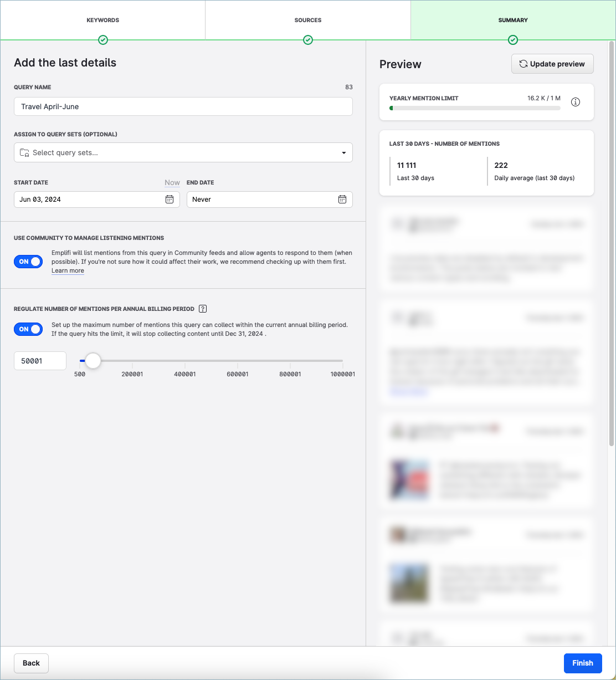
Task: Turn off the Community listening mentions toggle
Action: tap(28, 262)
